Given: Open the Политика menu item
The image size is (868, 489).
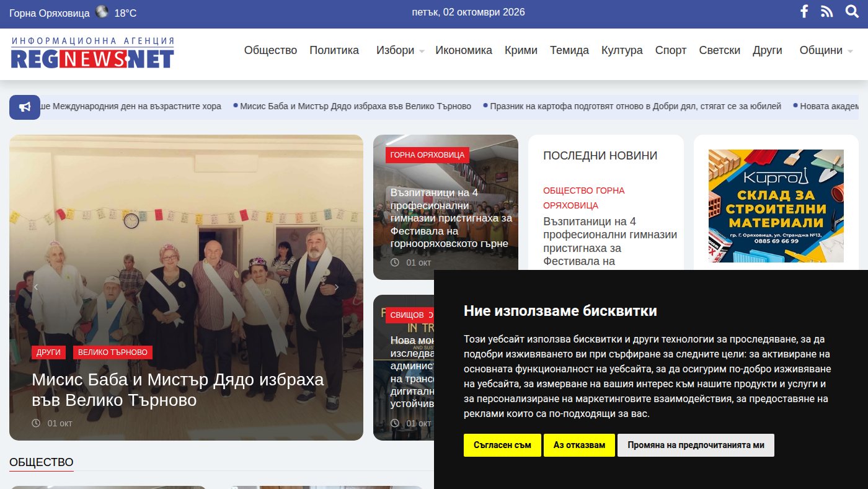Looking at the screenshot, I should (x=334, y=50).
